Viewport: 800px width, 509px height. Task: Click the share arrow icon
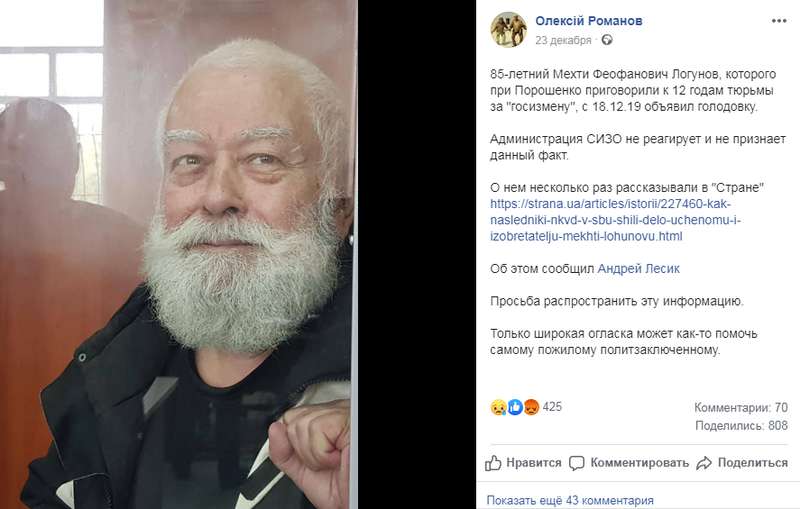[704, 463]
